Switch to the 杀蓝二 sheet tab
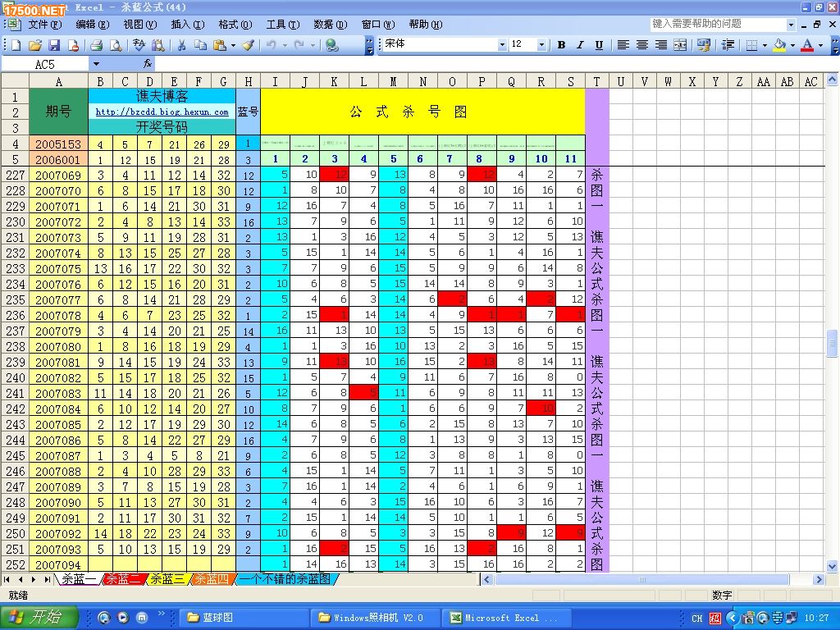 [123, 579]
